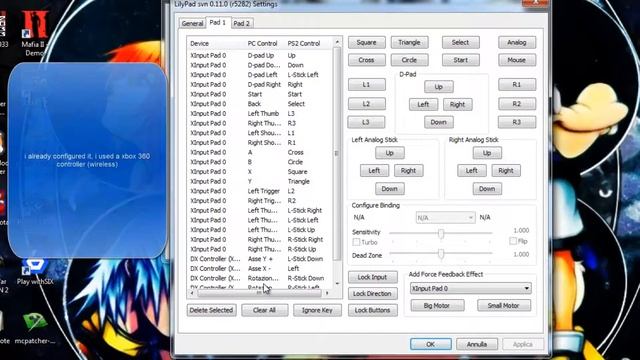Toggle the Flip checkbox

click(x=513, y=241)
